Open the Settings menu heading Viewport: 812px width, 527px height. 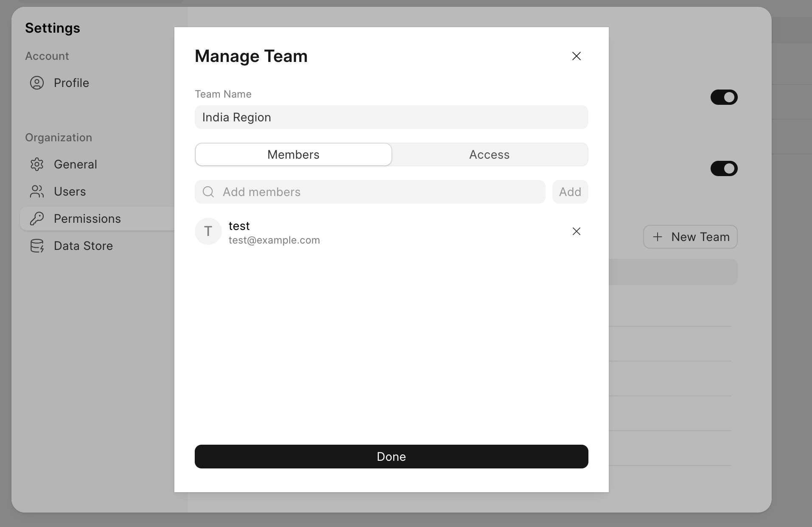tap(52, 28)
